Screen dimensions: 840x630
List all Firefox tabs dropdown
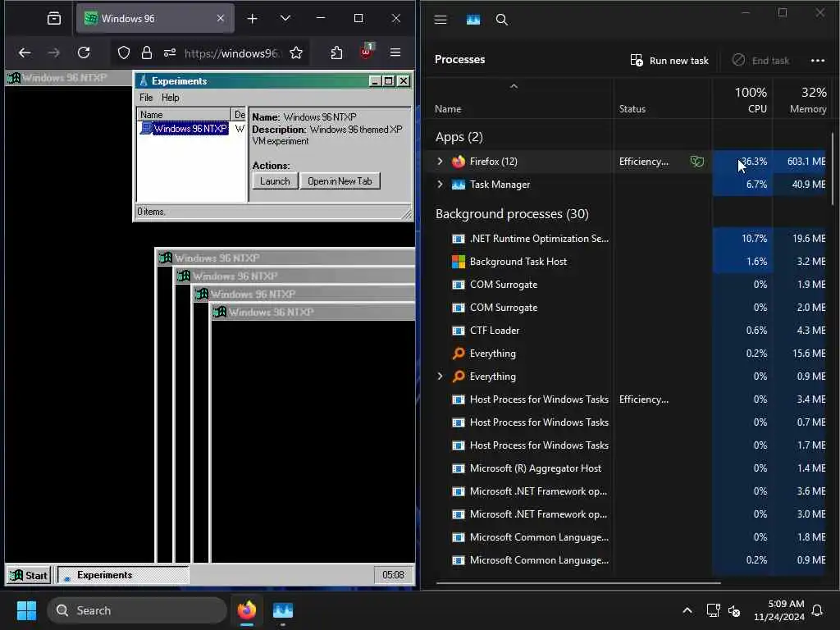tap(285, 19)
